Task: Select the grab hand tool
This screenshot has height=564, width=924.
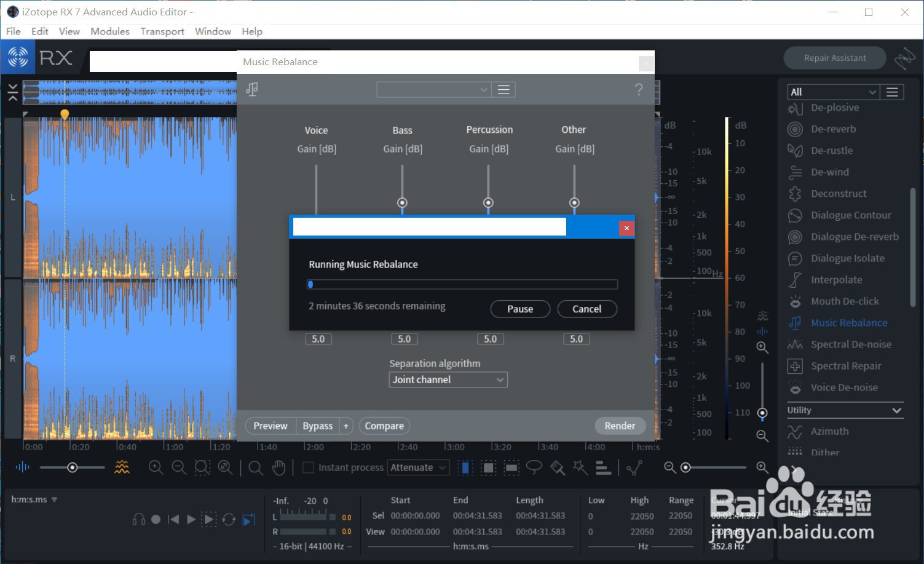Action: 279,467
